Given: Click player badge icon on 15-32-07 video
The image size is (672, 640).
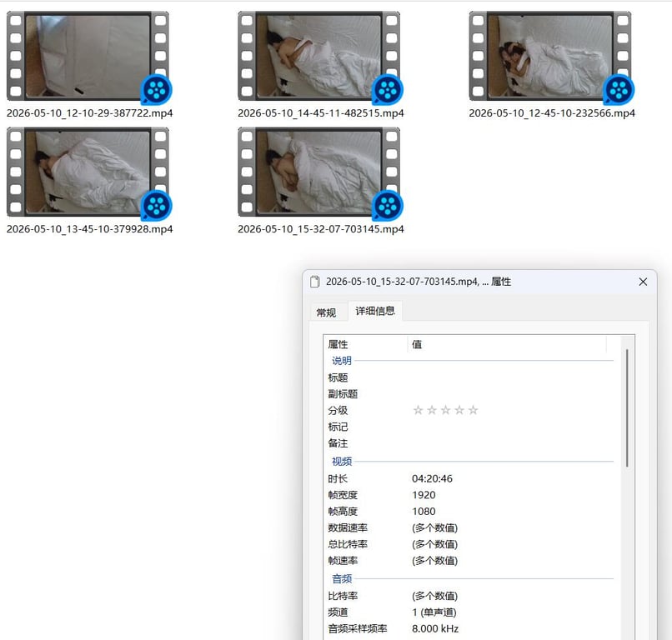Looking at the screenshot, I should (x=388, y=206).
